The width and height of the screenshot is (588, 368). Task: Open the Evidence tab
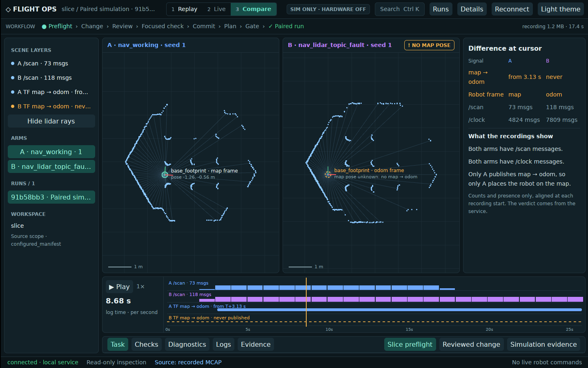click(x=256, y=344)
